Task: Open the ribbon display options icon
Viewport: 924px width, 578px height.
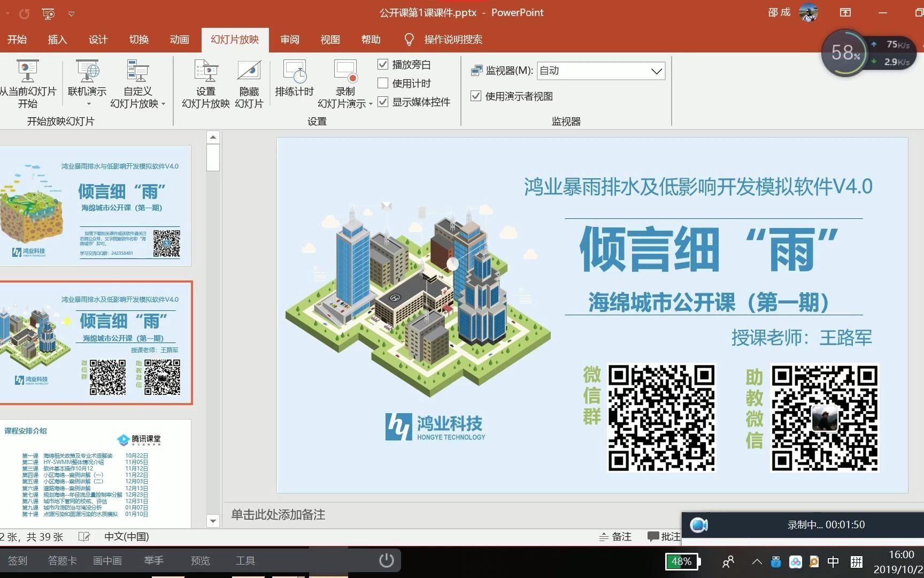Action: (845, 12)
